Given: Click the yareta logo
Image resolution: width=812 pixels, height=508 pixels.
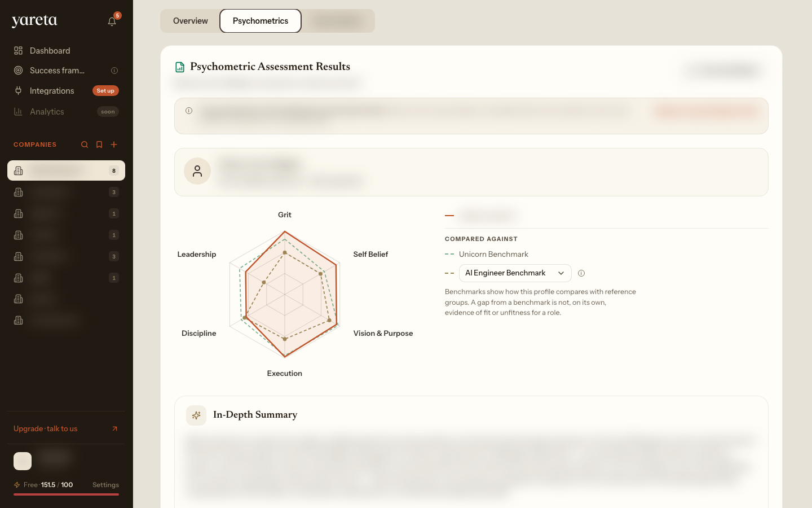Looking at the screenshot, I should tap(34, 21).
